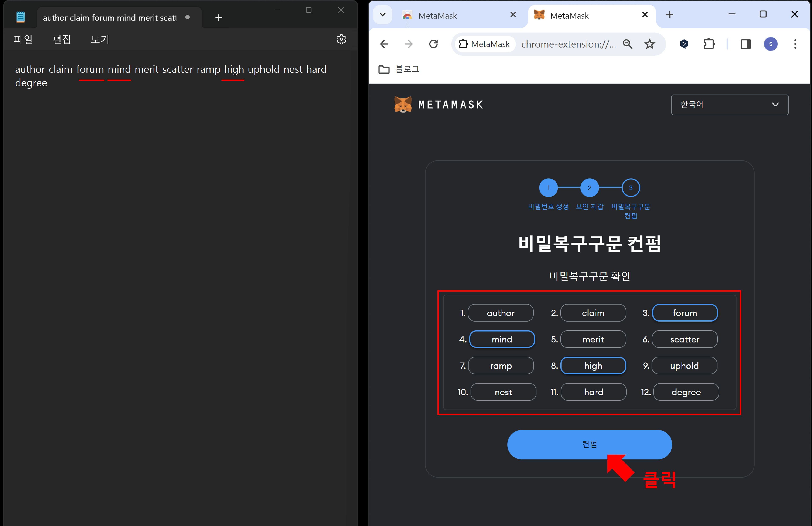This screenshot has width=812, height=526.
Task: Open the blue hexagon extension icon
Action: [x=684, y=44]
